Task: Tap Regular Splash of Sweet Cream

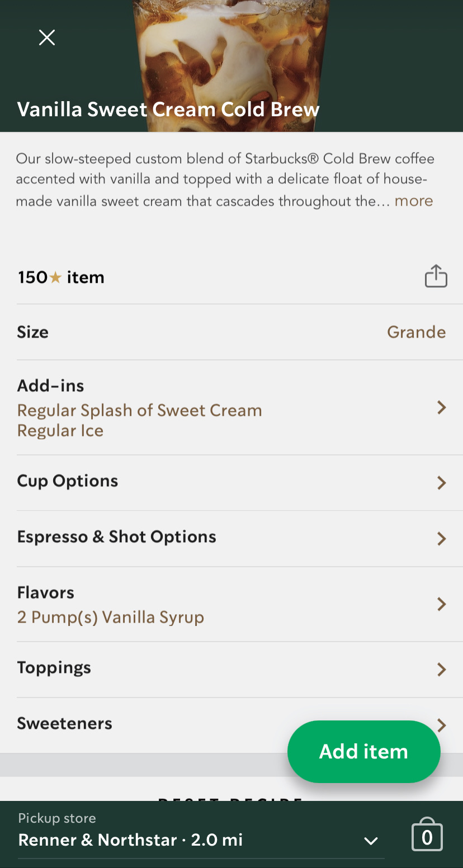Action: tap(140, 410)
